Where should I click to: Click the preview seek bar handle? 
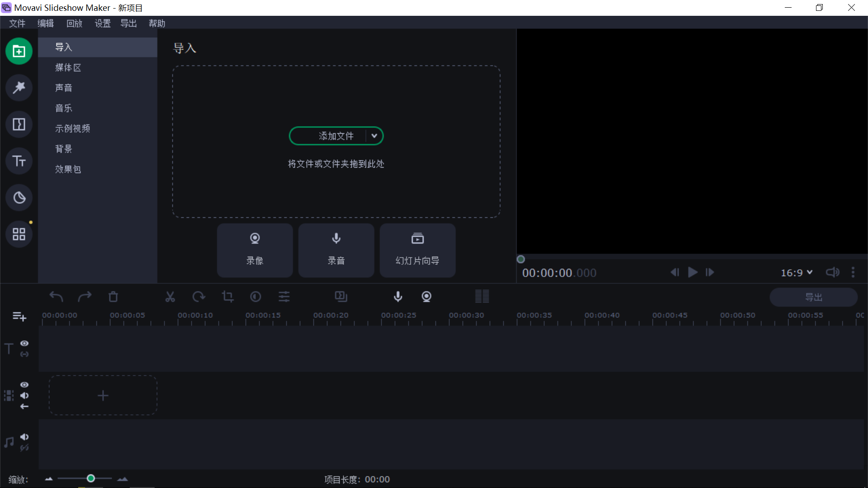tap(521, 259)
